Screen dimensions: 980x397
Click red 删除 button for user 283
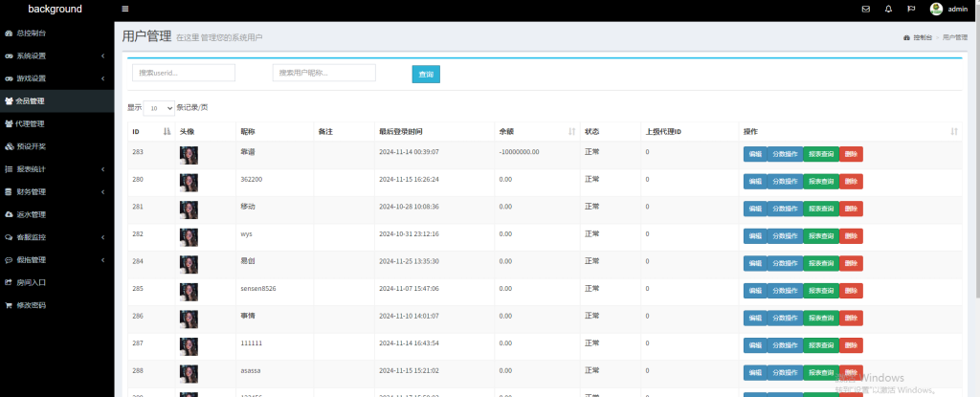[851, 154]
